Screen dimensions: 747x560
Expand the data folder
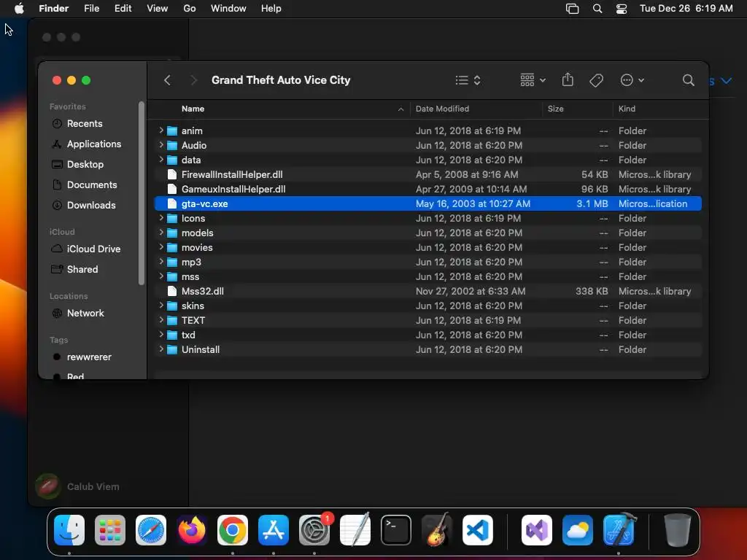pyautogui.click(x=161, y=160)
